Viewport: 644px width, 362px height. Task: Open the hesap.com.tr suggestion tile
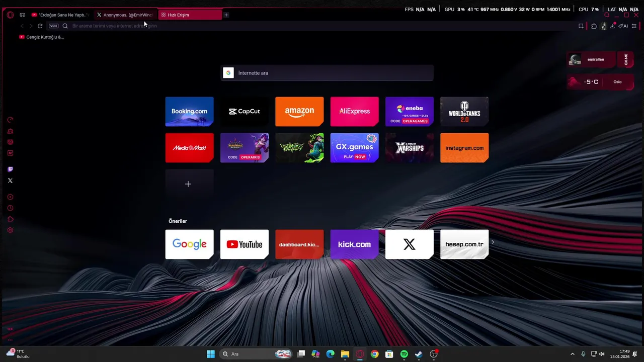coord(464,244)
